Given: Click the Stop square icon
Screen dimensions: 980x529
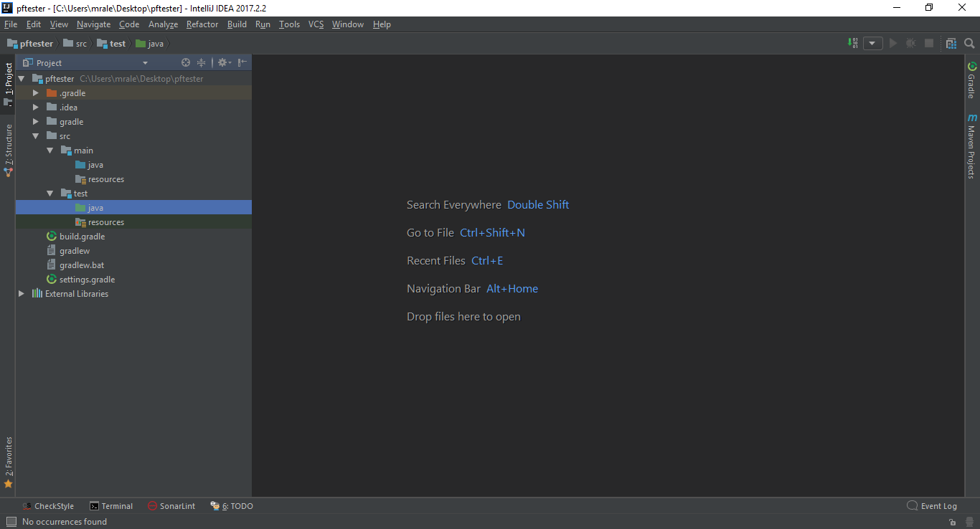Looking at the screenshot, I should pos(929,43).
